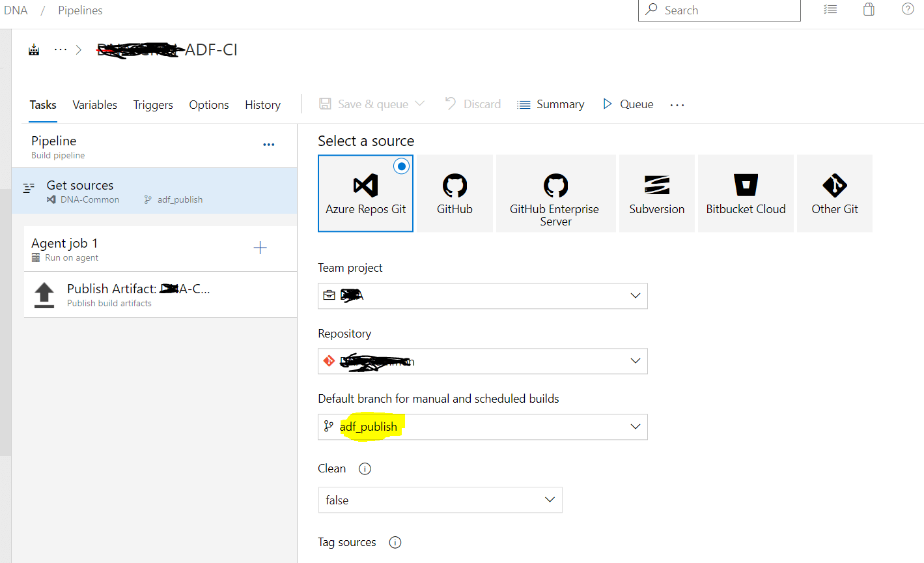Click the Queue button
924x563 pixels.
628,104
